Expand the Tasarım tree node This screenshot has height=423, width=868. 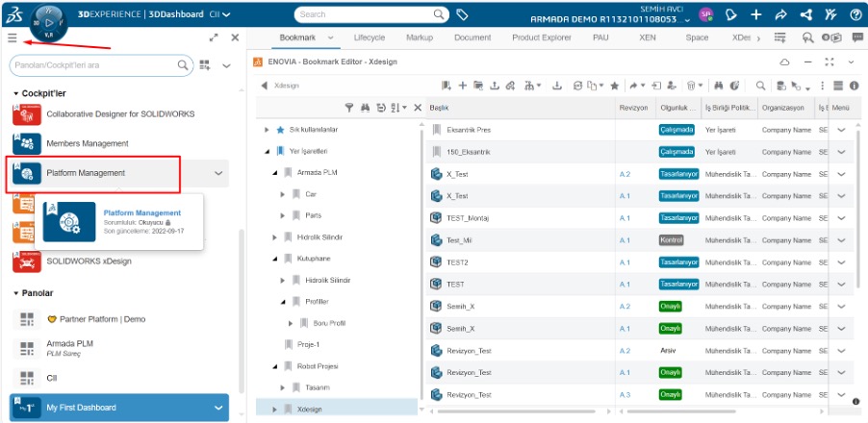(x=282, y=387)
